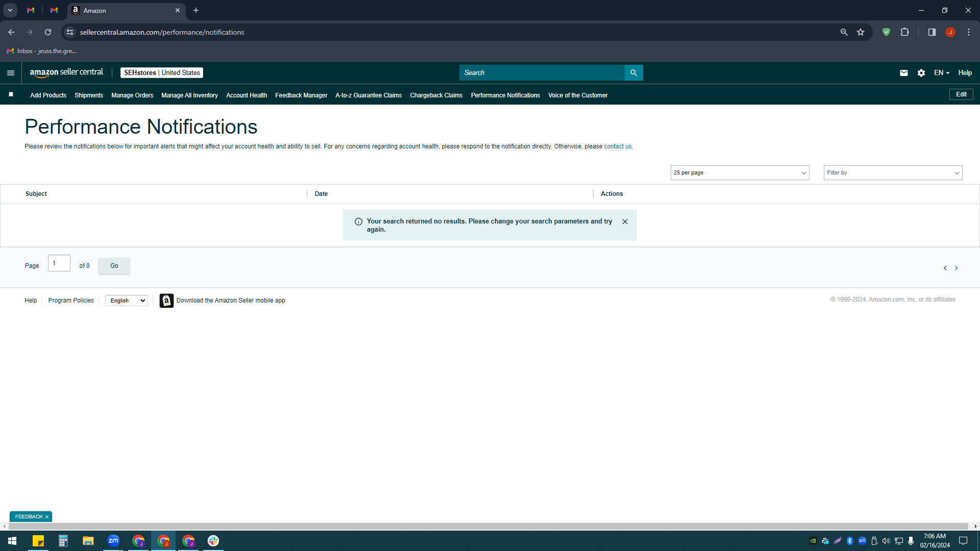This screenshot has width=980, height=551.
Task: Bookmark this page with the star icon
Action: coord(861,32)
